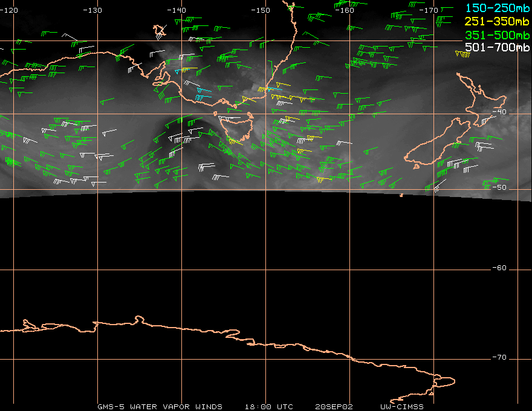Click the -40 latitude label
The height and width of the screenshot is (411, 532).
point(499,112)
